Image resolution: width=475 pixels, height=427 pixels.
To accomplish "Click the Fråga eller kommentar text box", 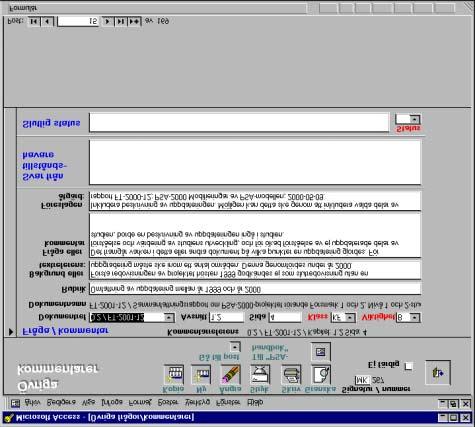I will coord(255,235).
